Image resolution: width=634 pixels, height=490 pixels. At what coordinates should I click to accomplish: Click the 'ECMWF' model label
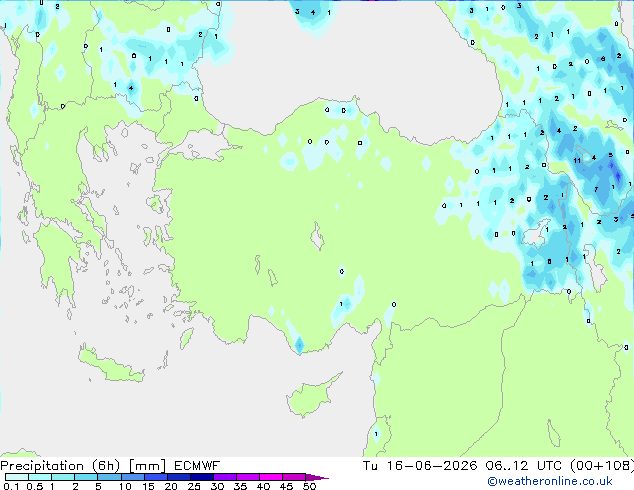coord(197,466)
